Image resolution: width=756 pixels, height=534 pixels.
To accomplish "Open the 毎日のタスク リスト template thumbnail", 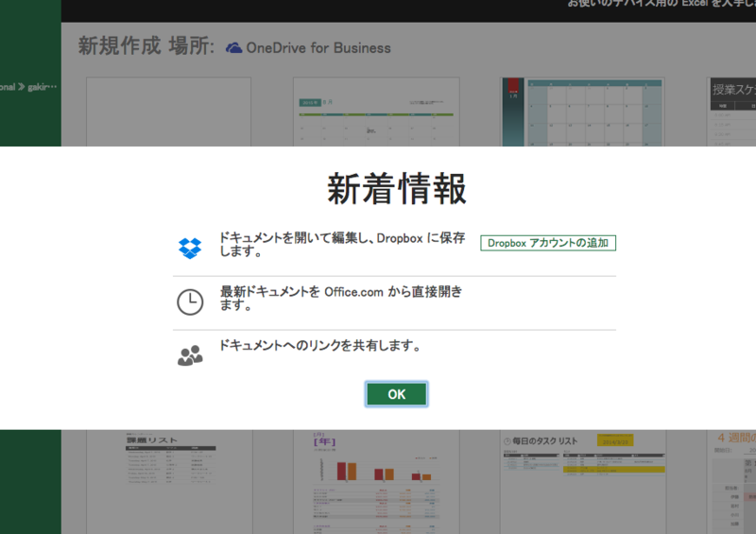I will (x=582, y=482).
